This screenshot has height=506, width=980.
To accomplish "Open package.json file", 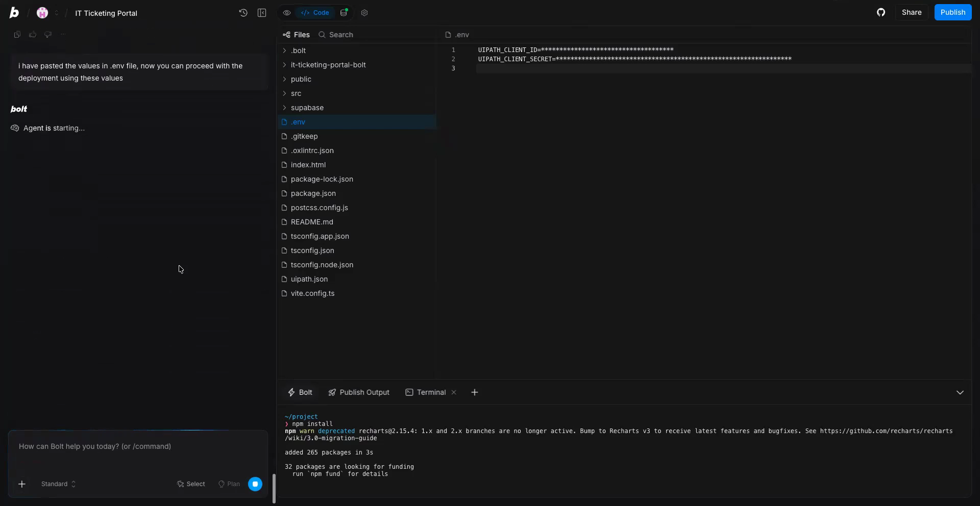I will point(357,193).
